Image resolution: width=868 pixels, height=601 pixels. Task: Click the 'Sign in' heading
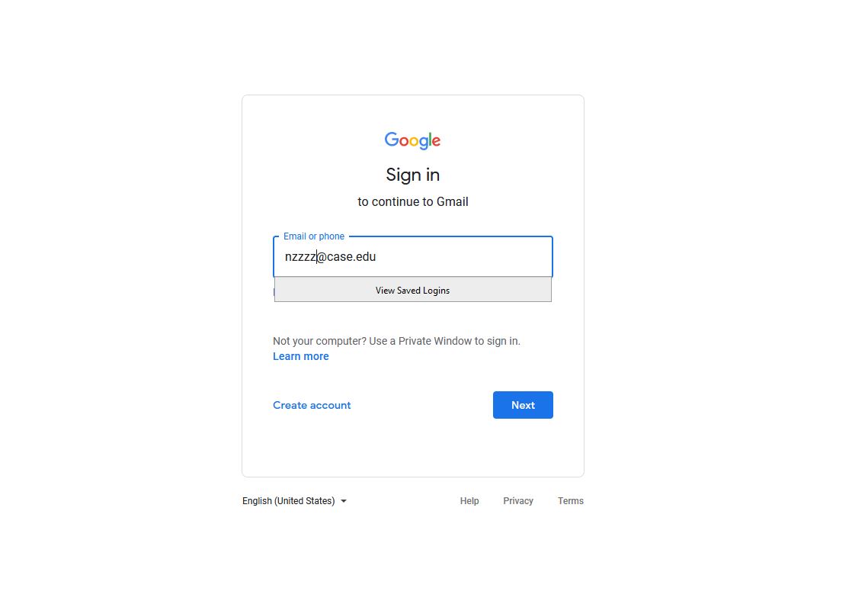[413, 175]
